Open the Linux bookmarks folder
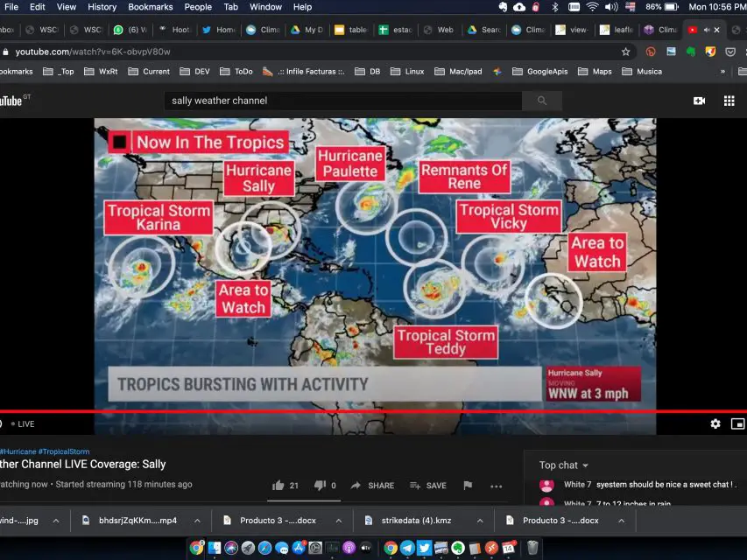This screenshot has height=560, width=747. pyautogui.click(x=407, y=72)
